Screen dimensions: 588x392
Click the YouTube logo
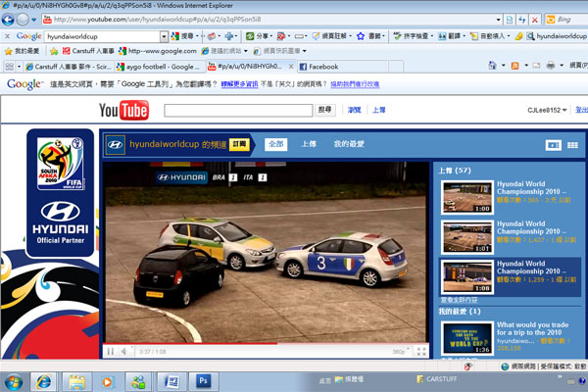point(122,111)
